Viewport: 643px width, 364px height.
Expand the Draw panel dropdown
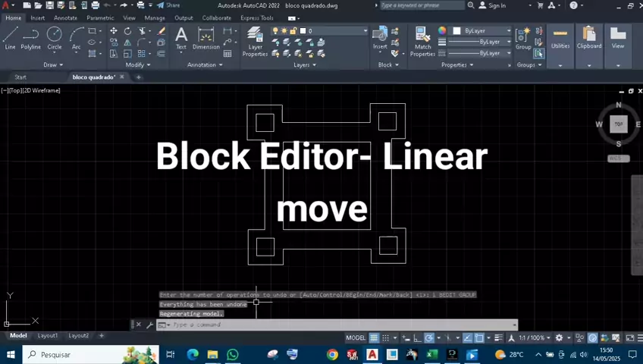click(53, 65)
